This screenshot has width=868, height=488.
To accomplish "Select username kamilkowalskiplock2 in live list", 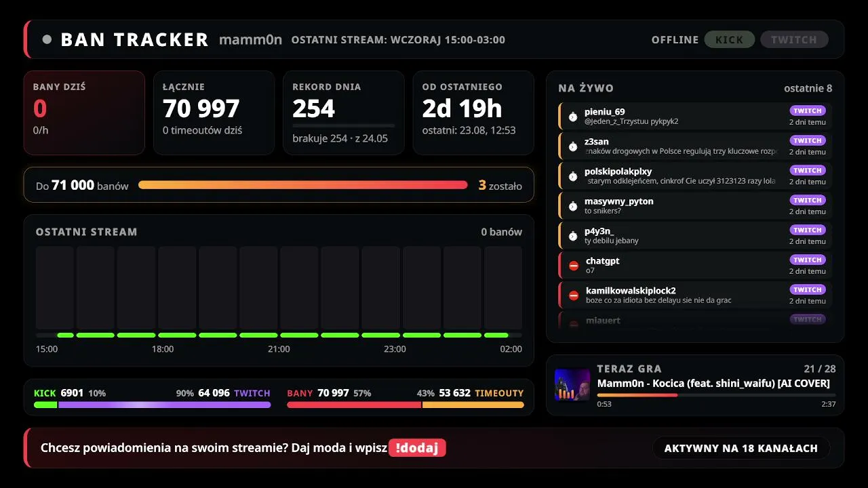I will coord(631,291).
